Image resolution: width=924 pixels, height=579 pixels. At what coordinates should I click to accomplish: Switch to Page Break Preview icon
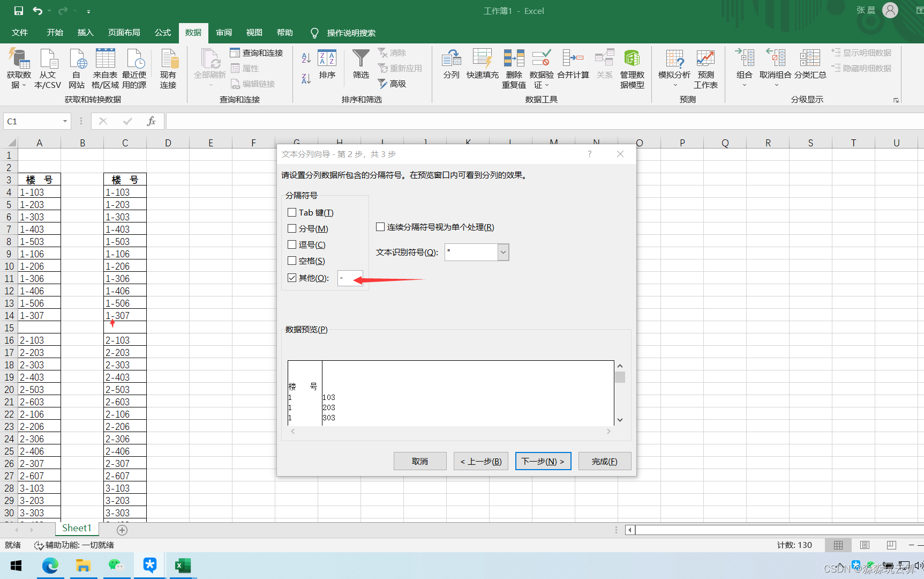(891, 545)
